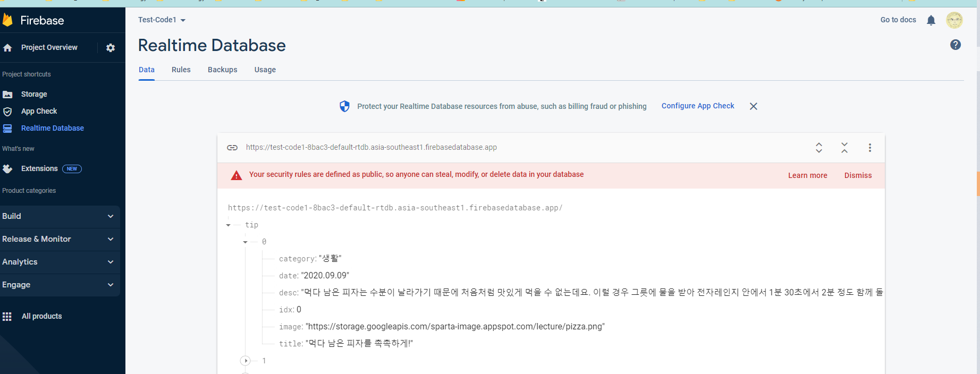Switch to the Usage tab
980x374 pixels.
click(x=265, y=70)
